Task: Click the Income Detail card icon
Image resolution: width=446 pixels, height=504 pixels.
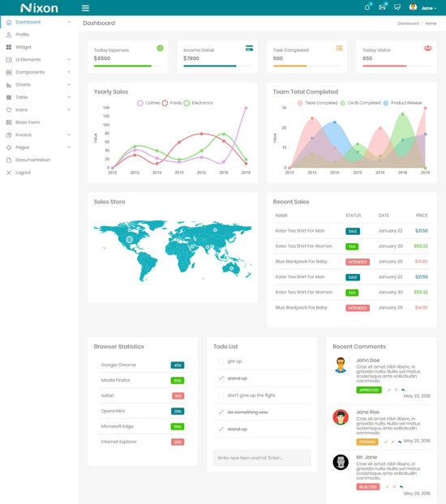Action: pyautogui.click(x=249, y=49)
